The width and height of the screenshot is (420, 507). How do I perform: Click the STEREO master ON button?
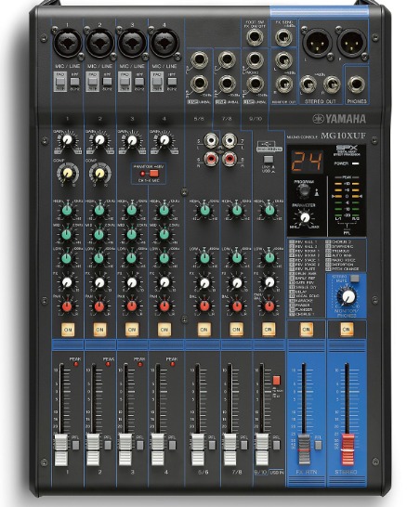(x=347, y=330)
